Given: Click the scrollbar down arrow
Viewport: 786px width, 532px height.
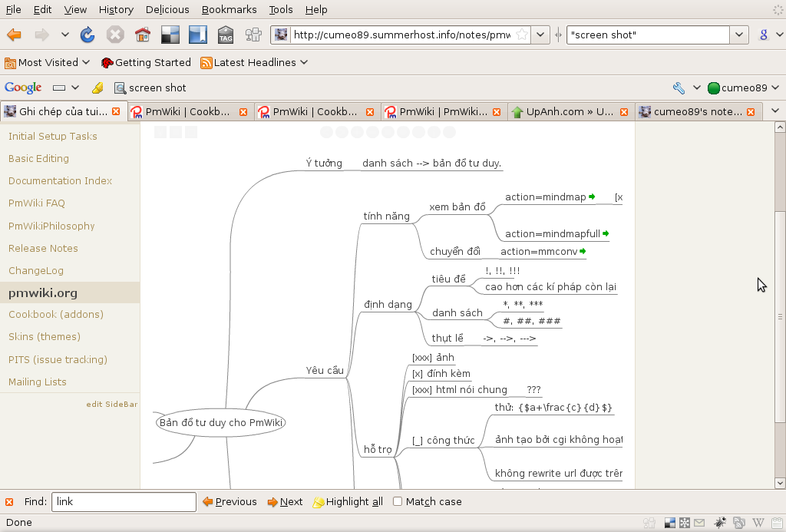Looking at the screenshot, I should point(780,484).
